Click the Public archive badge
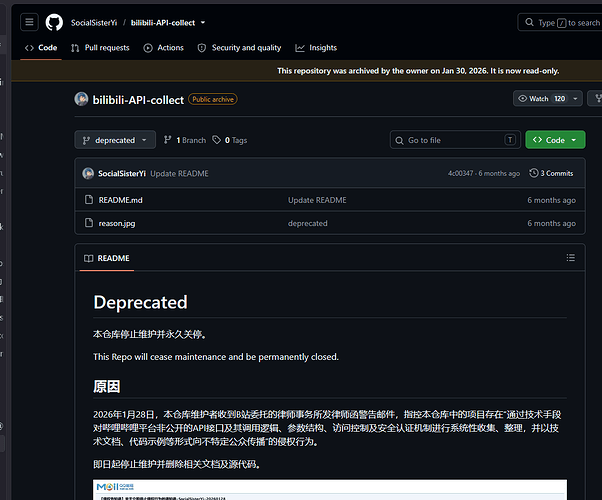This screenshot has width=602, height=500. pyautogui.click(x=213, y=99)
